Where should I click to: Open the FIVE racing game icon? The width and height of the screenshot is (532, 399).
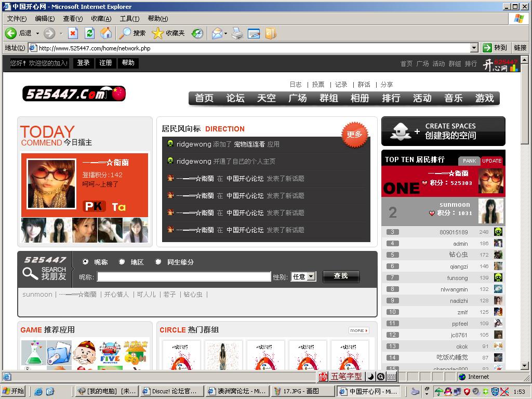click(x=110, y=353)
